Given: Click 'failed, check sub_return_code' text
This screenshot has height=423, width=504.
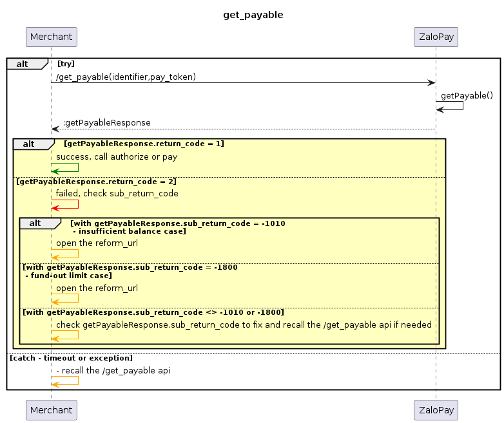Looking at the screenshot, I should 117,193.
